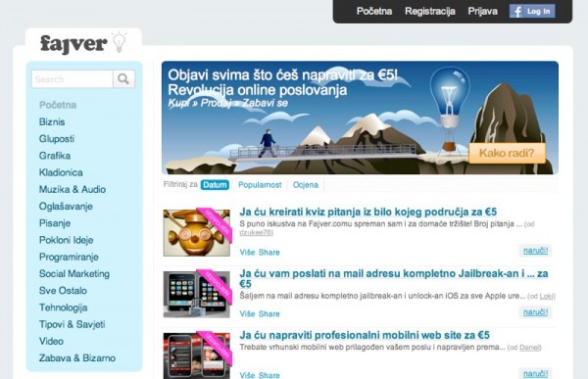588x379 pixels.
Task: Select Početna in the sidebar categories
Action: pos(58,105)
